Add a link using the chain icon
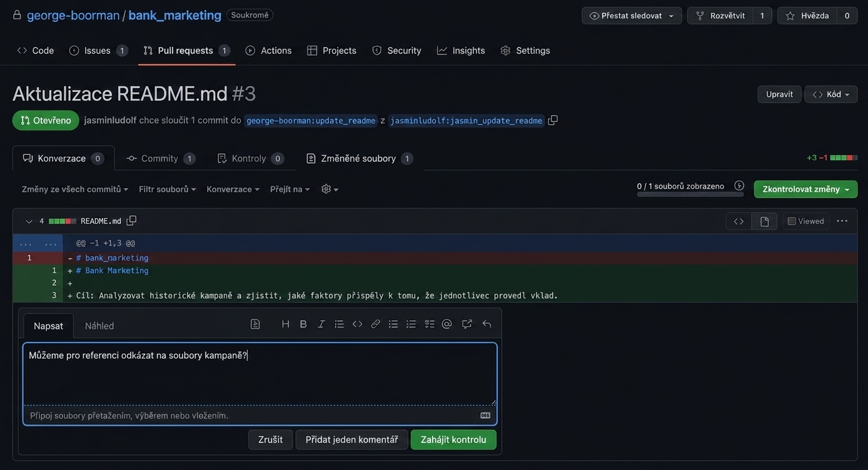Viewport: 868px width, 470px height. (x=375, y=324)
